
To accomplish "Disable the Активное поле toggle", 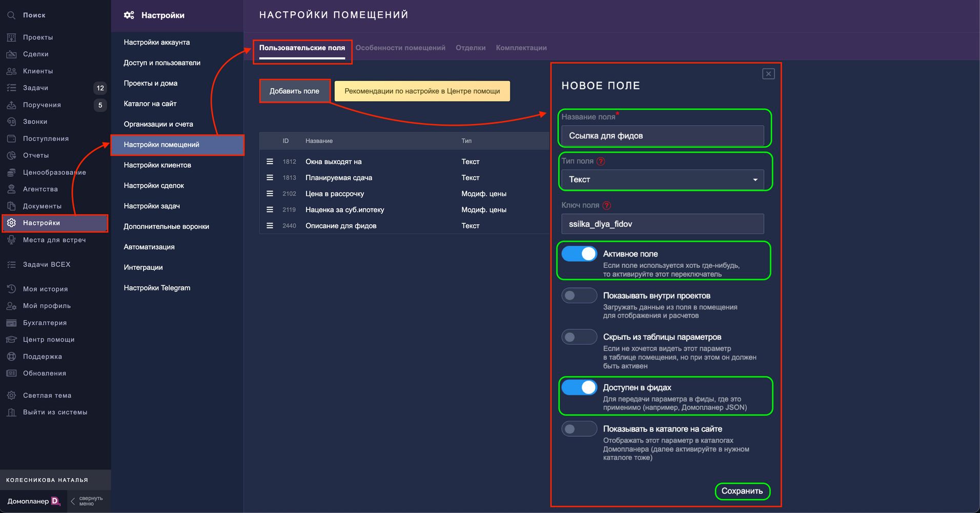I will pyautogui.click(x=579, y=254).
